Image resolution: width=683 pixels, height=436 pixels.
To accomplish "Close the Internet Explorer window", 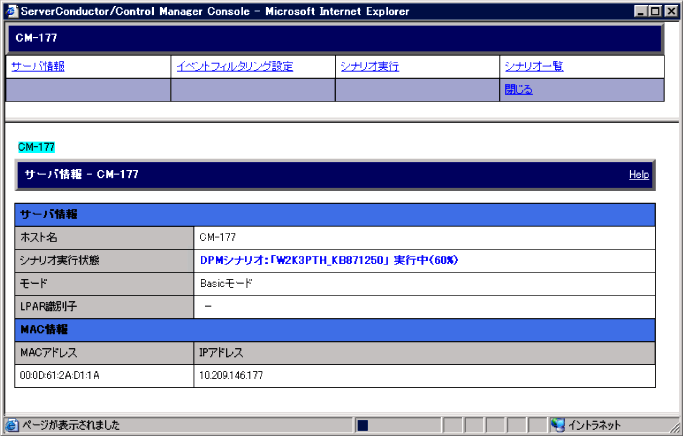I will [671, 10].
